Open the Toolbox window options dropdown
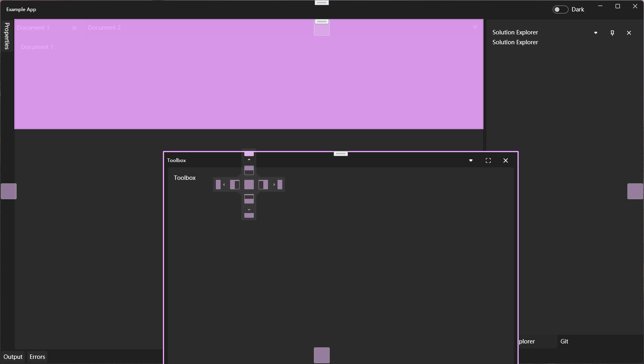The height and width of the screenshot is (364, 644). [x=470, y=160]
